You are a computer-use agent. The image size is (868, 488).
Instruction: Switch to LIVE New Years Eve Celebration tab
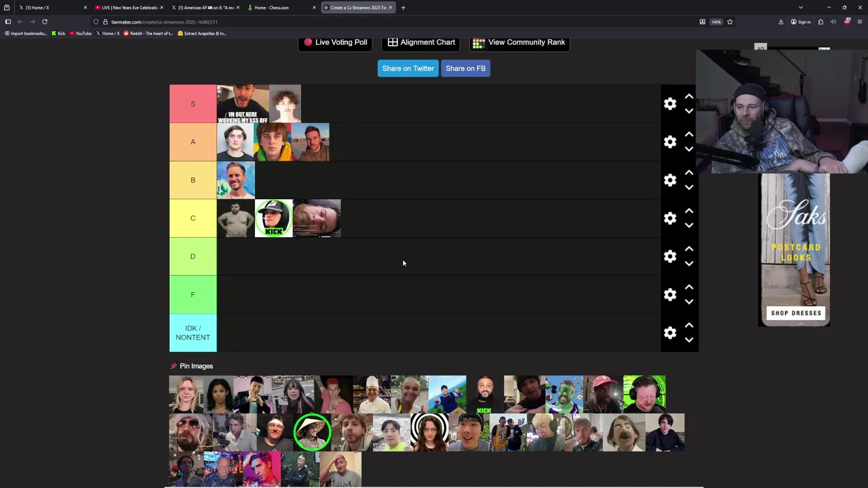click(x=127, y=7)
